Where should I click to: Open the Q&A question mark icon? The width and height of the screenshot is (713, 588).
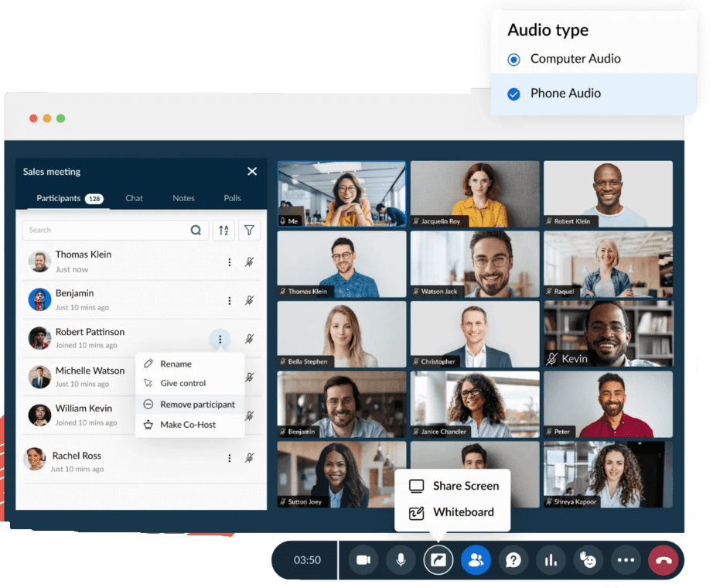[513, 560]
